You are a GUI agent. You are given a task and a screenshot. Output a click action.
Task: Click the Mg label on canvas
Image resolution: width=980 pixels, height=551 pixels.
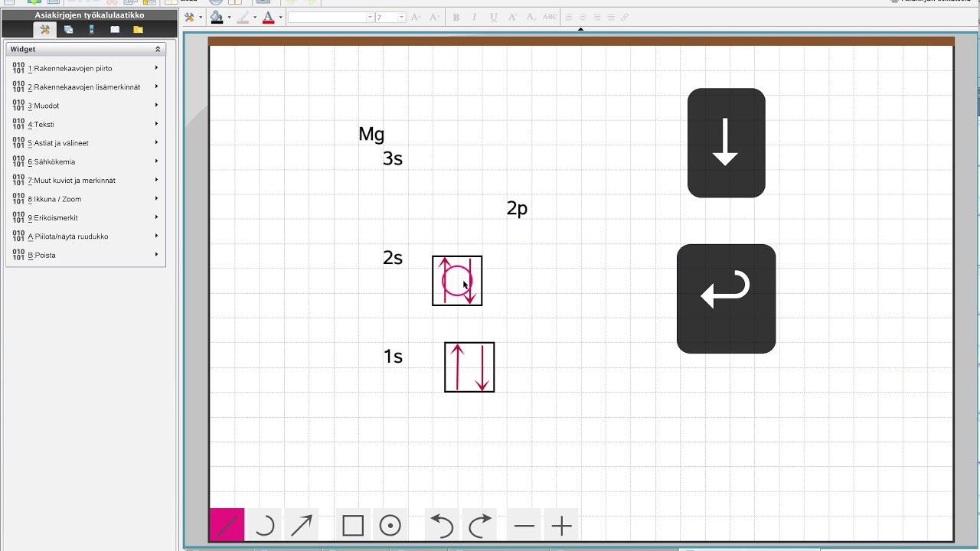pos(371,135)
